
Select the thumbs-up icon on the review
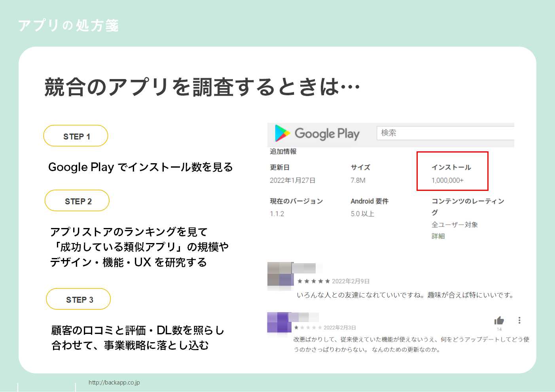click(x=499, y=320)
